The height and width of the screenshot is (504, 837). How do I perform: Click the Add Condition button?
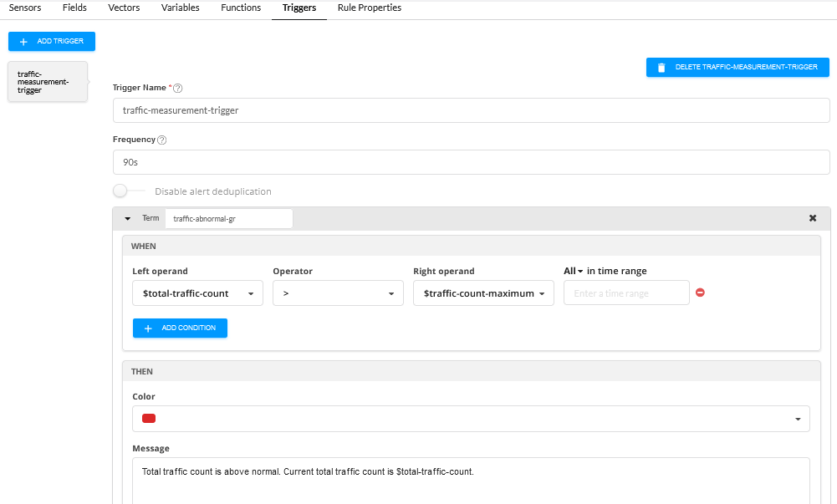click(x=180, y=328)
